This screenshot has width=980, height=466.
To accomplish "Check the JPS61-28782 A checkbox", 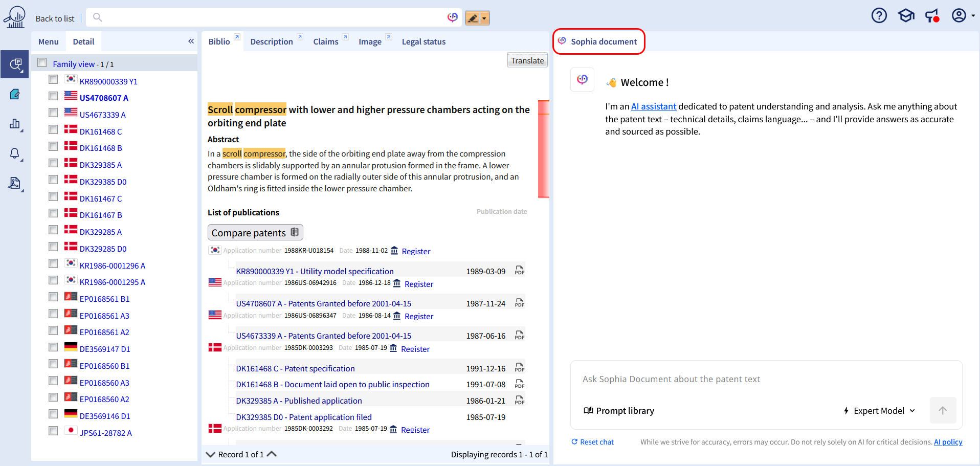I will tap(53, 431).
